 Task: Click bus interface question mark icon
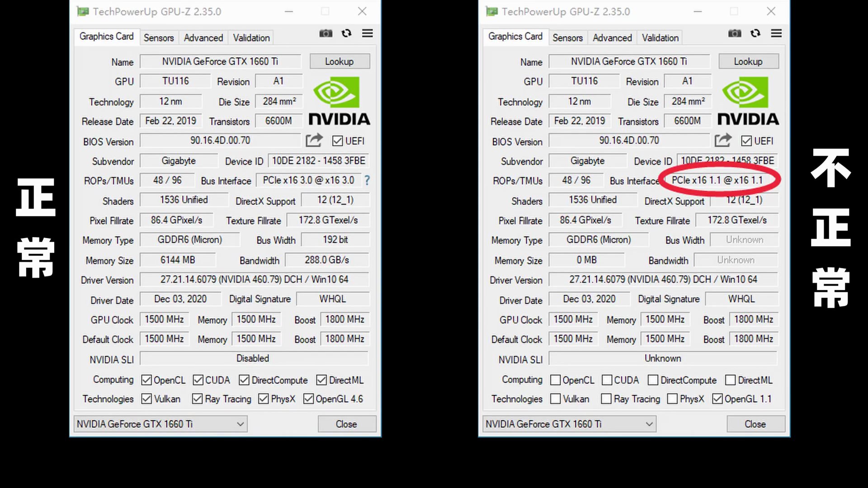tap(367, 180)
